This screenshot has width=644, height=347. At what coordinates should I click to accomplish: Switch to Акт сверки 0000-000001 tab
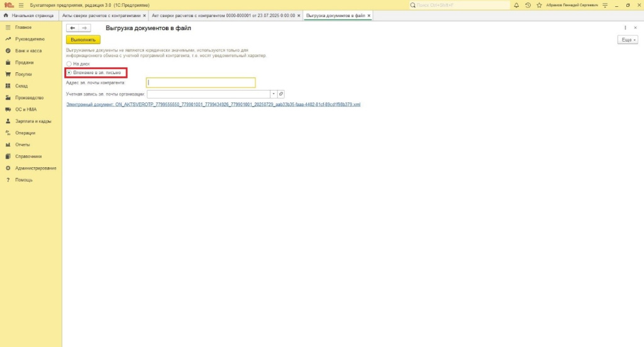(x=223, y=15)
